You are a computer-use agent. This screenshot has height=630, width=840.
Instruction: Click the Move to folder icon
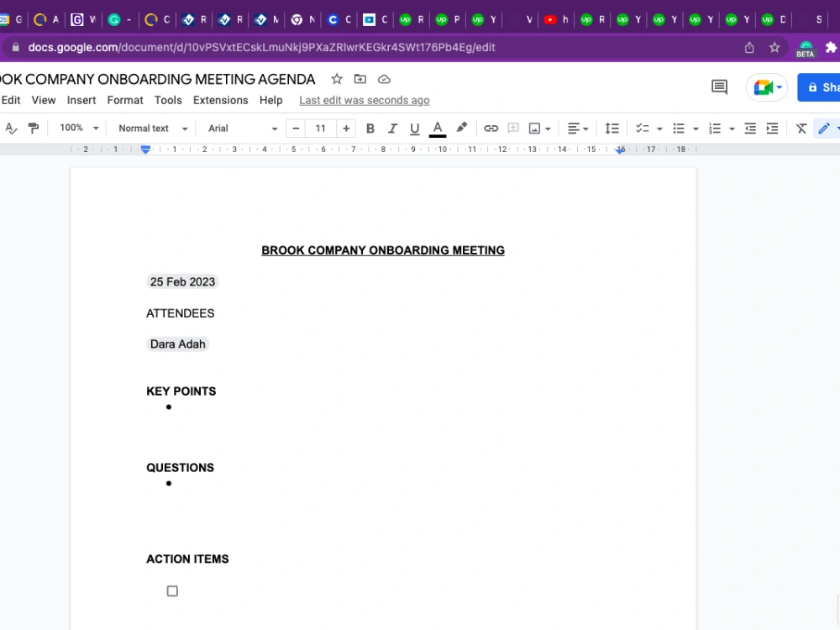(x=360, y=79)
